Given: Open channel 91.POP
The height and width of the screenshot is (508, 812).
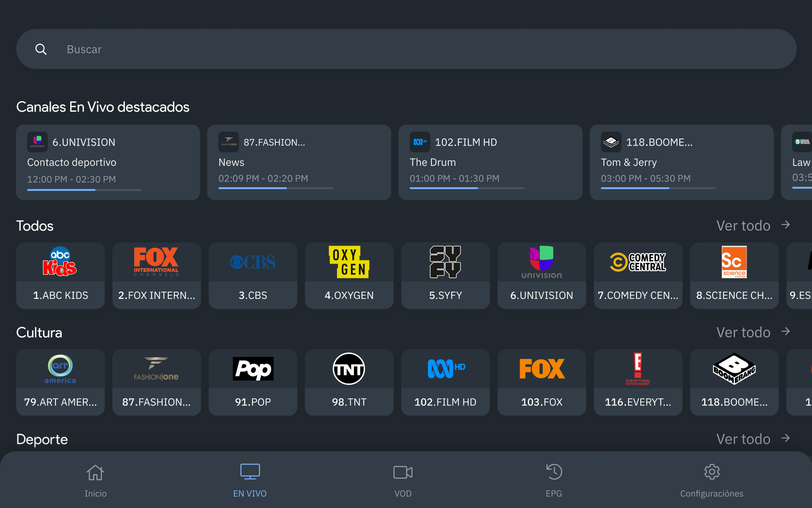Looking at the screenshot, I should click(x=252, y=382).
